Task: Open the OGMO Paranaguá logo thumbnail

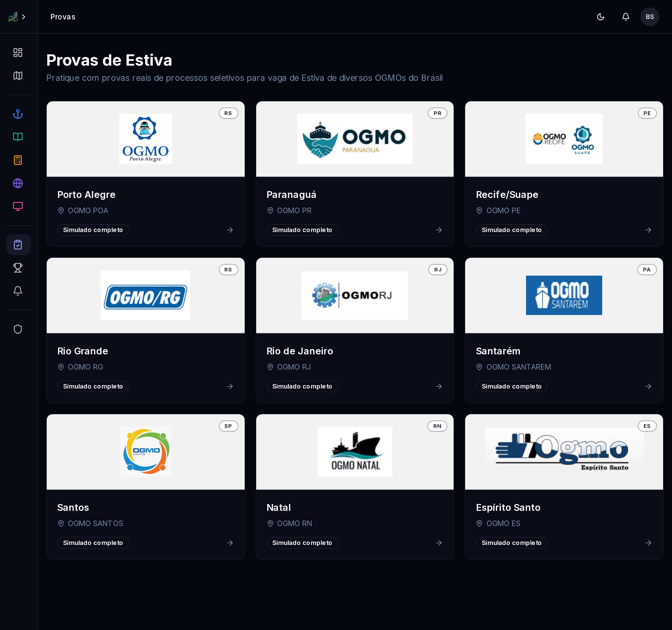Action: point(355,139)
